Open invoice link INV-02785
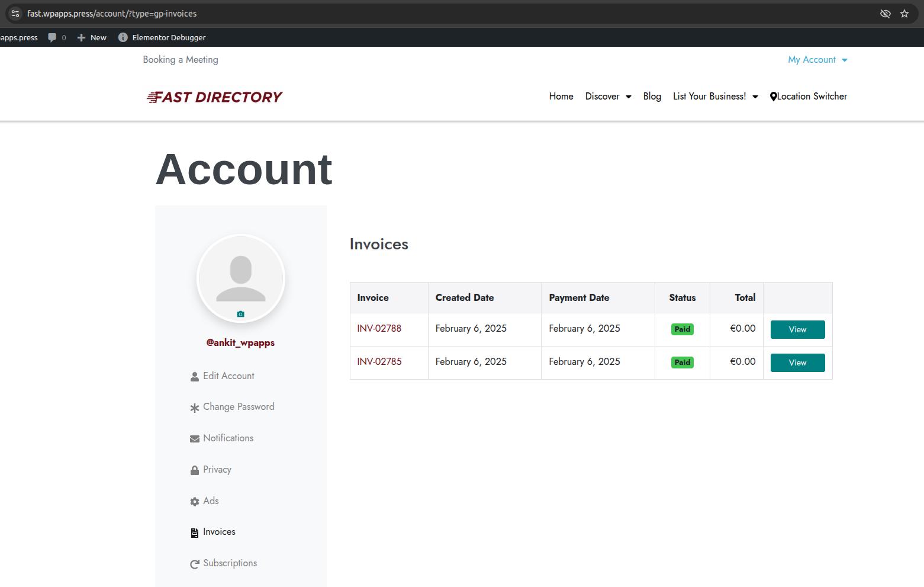The height and width of the screenshot is (587, 924). coord(379,362)
